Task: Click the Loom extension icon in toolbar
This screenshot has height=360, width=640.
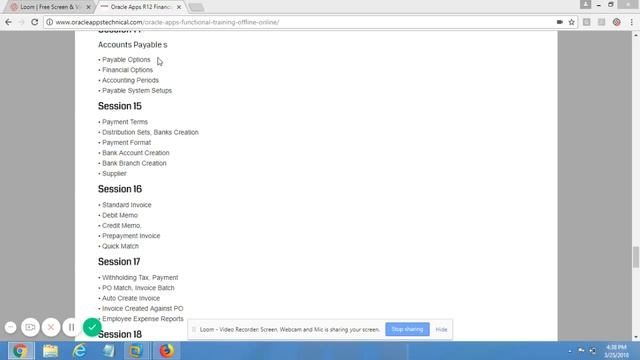Action: click(x=616, y=22)
